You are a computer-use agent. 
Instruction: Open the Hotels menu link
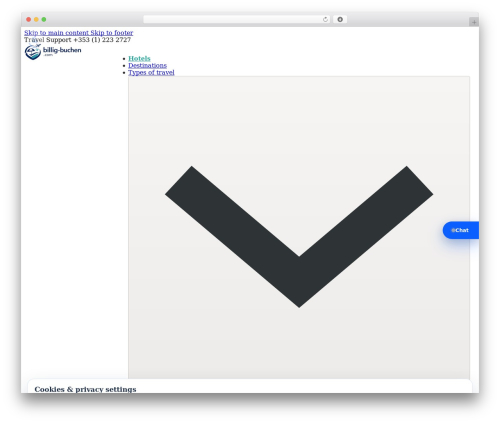click(x=139, y=58)
